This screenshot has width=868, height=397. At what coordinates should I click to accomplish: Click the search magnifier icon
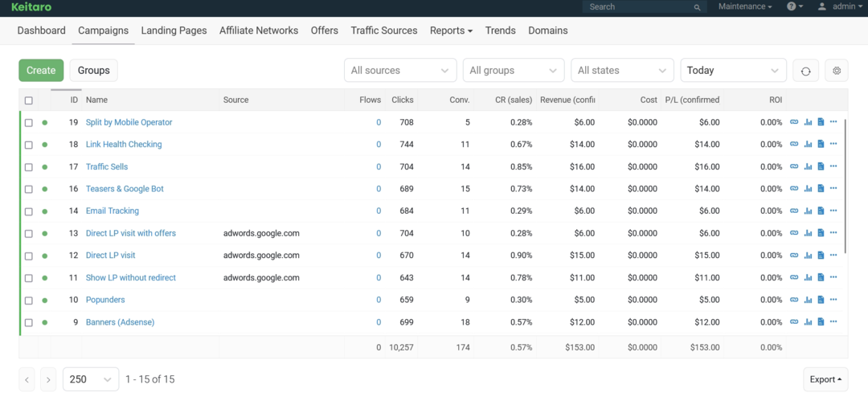697,7
